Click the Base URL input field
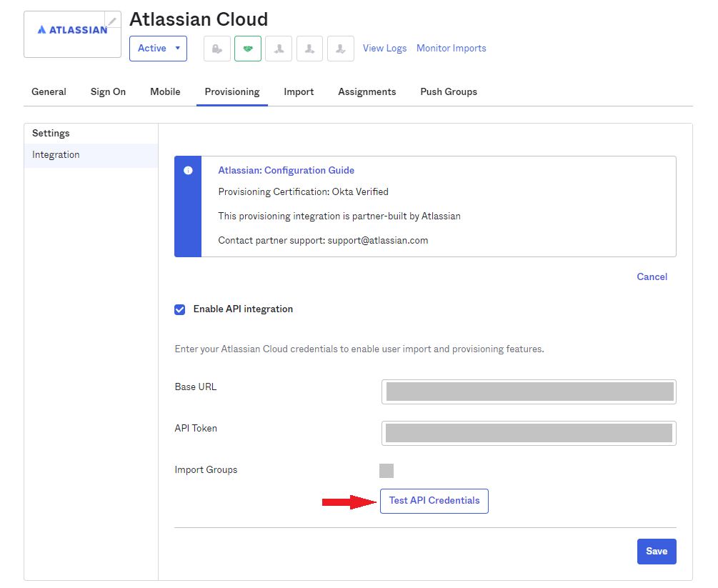 [x=529, y=392]
